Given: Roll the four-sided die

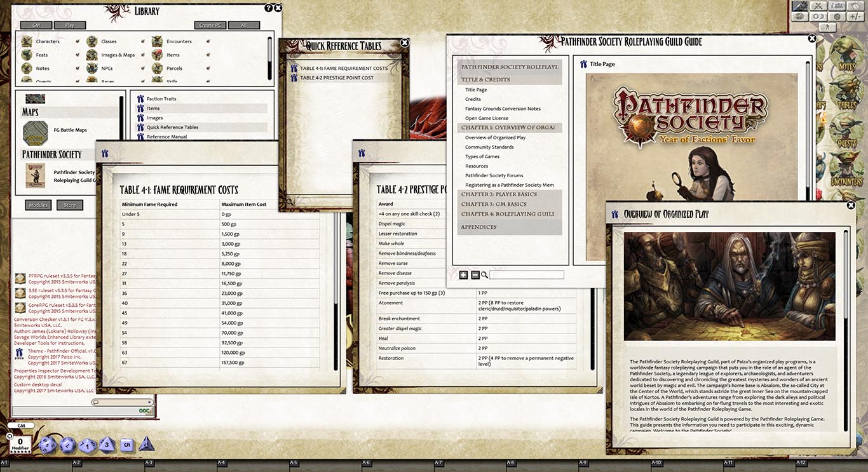Looking at the screenshot, I should [x=146, y=445].
